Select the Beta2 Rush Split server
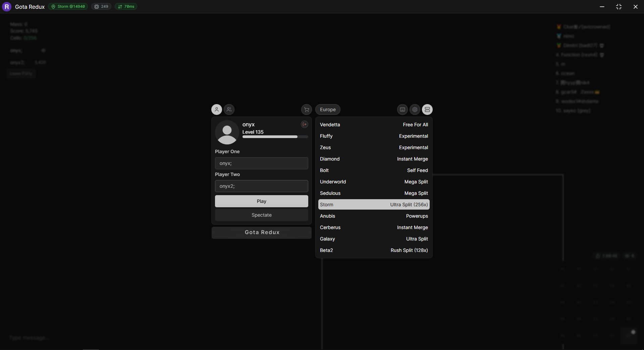The height and width of the screenshot is (350, 644). 374,250
